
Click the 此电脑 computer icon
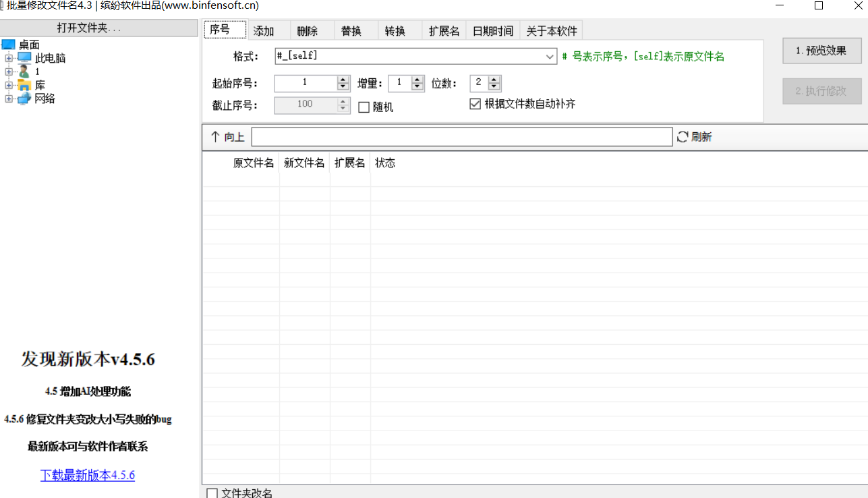[x=25, y=58]
